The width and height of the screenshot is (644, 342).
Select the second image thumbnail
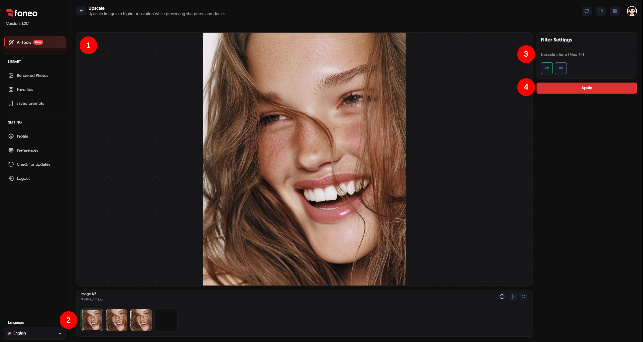[117, 320]
